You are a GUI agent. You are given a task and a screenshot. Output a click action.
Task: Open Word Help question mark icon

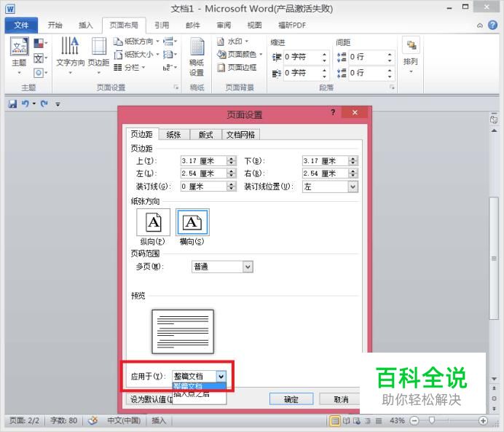(x=492, y=25)
